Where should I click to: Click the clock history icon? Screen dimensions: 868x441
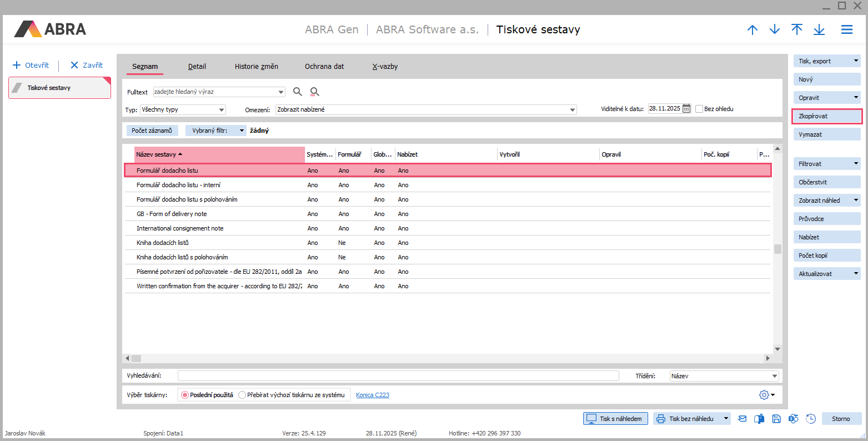811,419
